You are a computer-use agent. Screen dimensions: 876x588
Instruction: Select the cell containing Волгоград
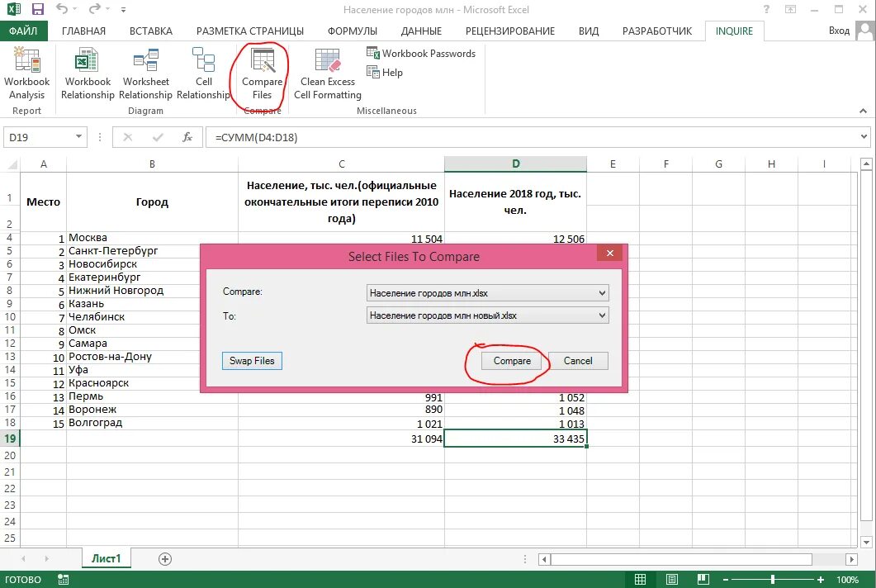click(x=152, y=423)
